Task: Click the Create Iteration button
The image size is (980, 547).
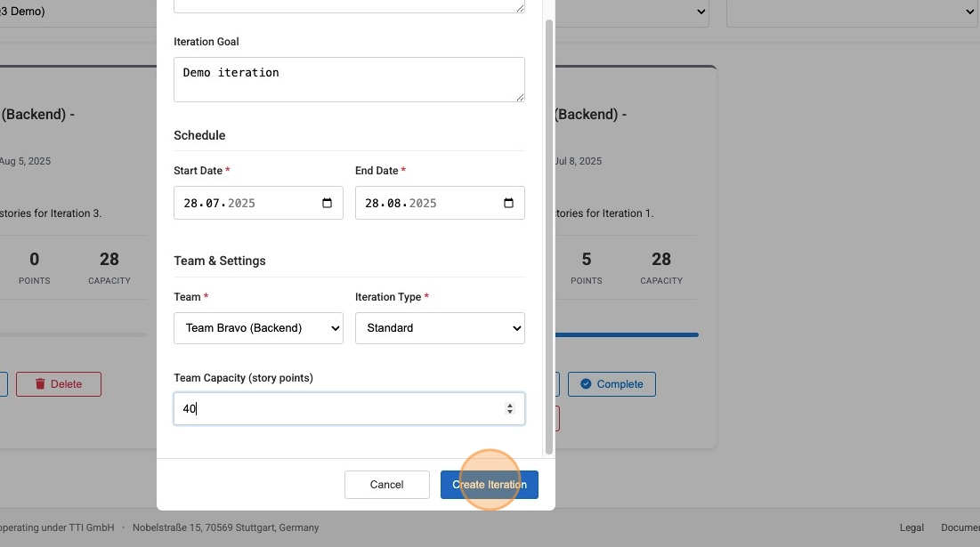Action: (489, 484)
